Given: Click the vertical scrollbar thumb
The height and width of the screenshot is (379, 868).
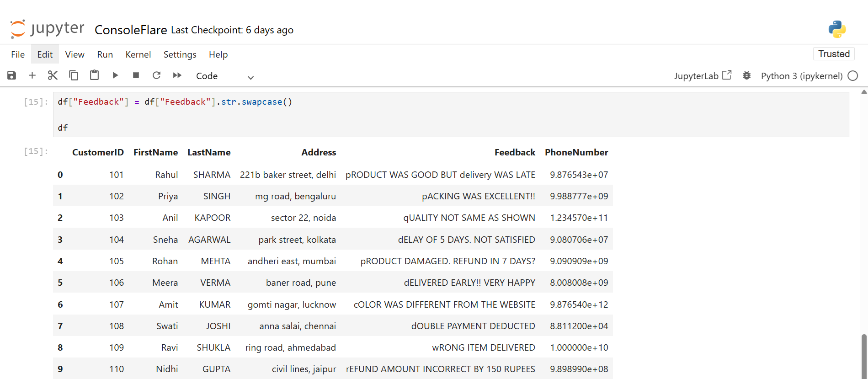Looking at the screenshot, I should [863, 357].
